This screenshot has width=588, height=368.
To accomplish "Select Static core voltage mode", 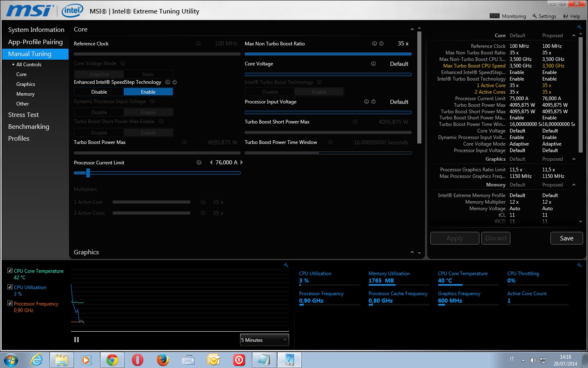I will 148,74.
